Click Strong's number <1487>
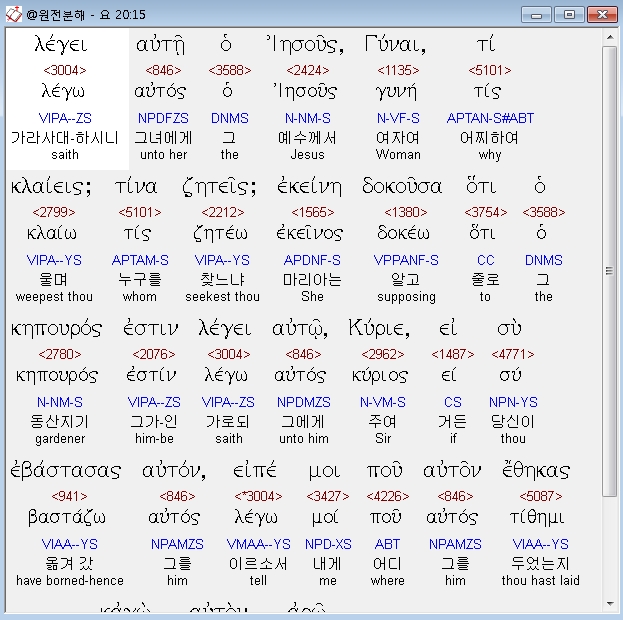Image resolution: width=623 pixels, height=620 pixels. tap(453, 354)
